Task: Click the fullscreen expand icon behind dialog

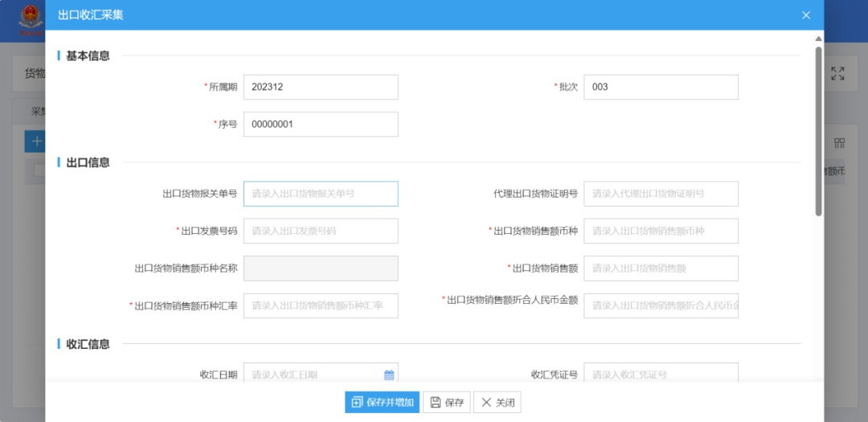Action: (x=837, y=74)
